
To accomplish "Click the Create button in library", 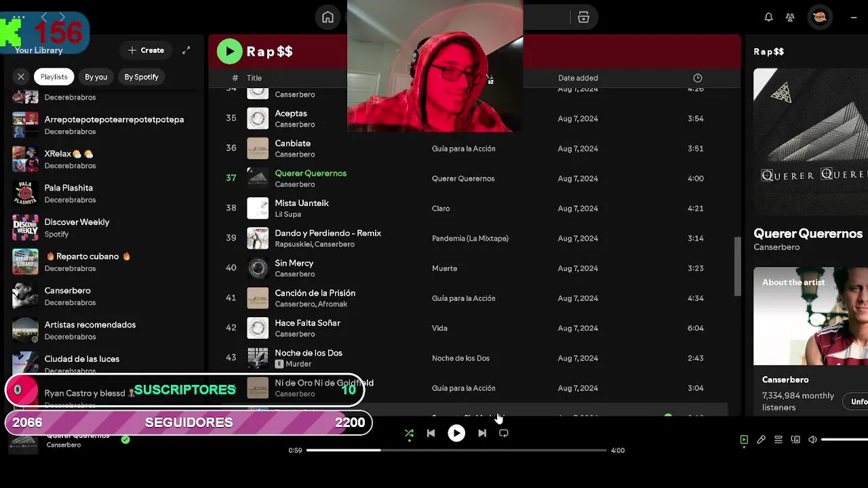I will 146,50.
